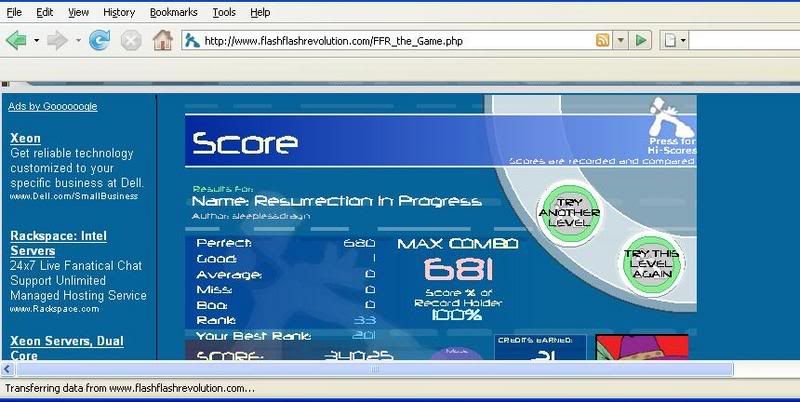800x402 pixels.
Task: Open the File menu
Action: pos(14,12)
